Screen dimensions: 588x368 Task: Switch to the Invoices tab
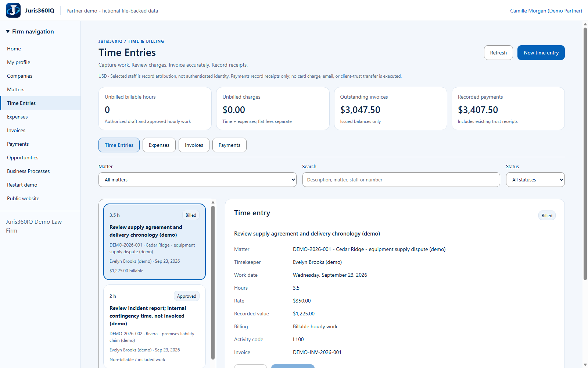pyautogui.click(x=194, y=145)
